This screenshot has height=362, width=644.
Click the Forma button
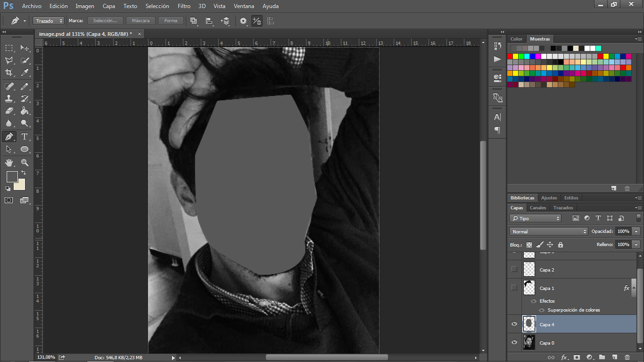pyautogui.click(x=171, y=21)
